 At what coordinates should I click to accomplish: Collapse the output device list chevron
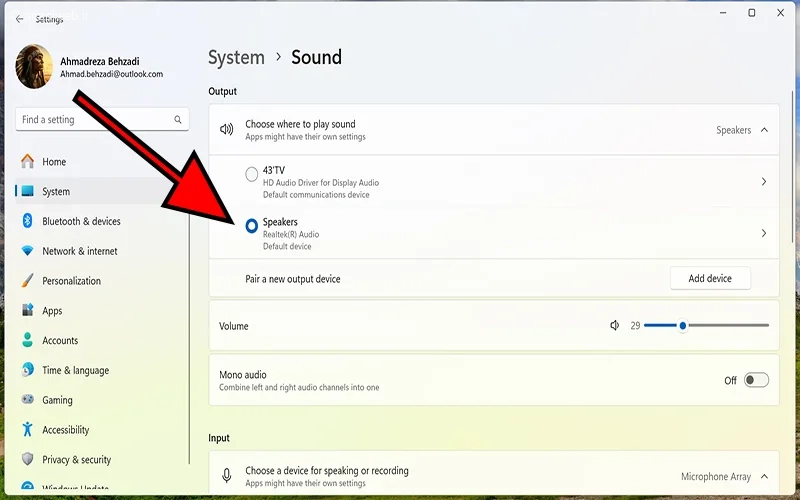pos(764,130)
